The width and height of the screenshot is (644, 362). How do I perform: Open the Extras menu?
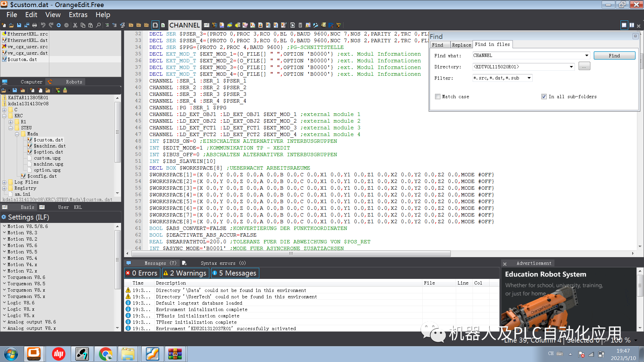tap(78, 15)
